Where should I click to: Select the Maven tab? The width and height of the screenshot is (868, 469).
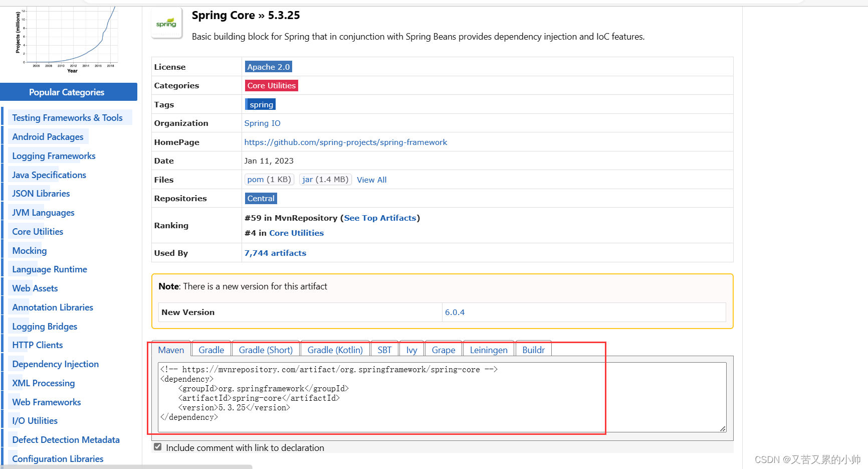(x=171, y=350)
